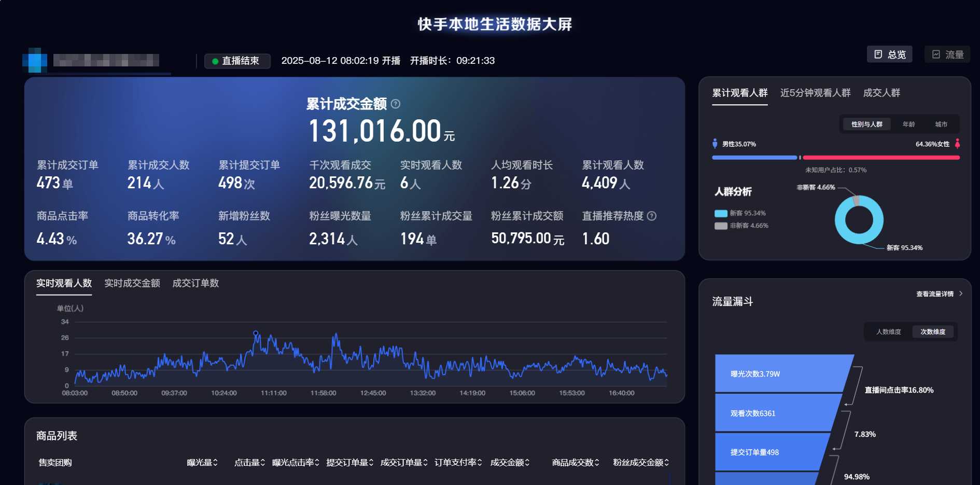Click the 直播间点击率16.80% label
980x485 pixels.
click(899, 390)
